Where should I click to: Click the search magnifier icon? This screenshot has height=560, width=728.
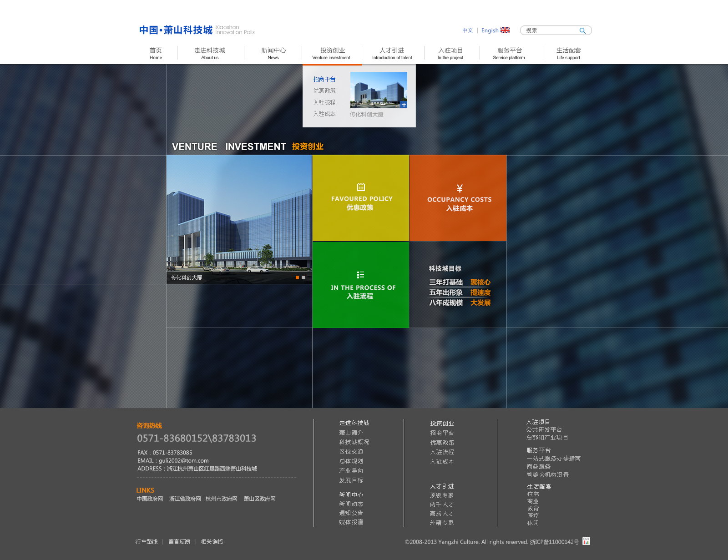click(x=582, y=30)
